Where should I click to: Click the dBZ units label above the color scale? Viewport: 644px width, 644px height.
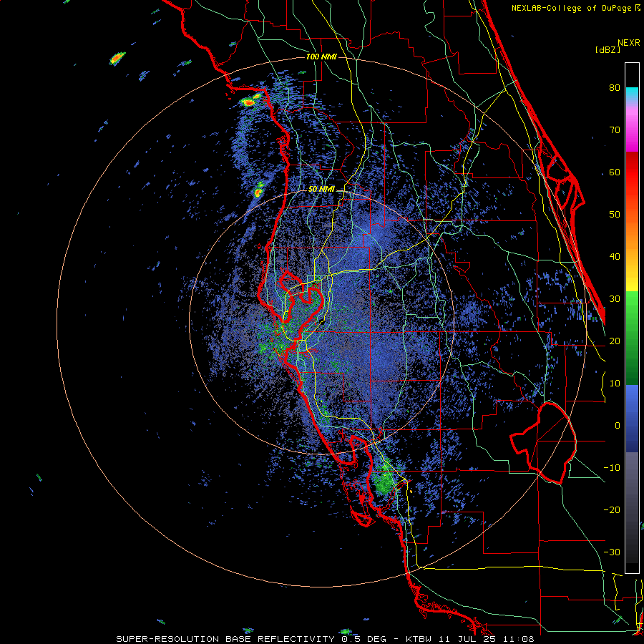608,50
